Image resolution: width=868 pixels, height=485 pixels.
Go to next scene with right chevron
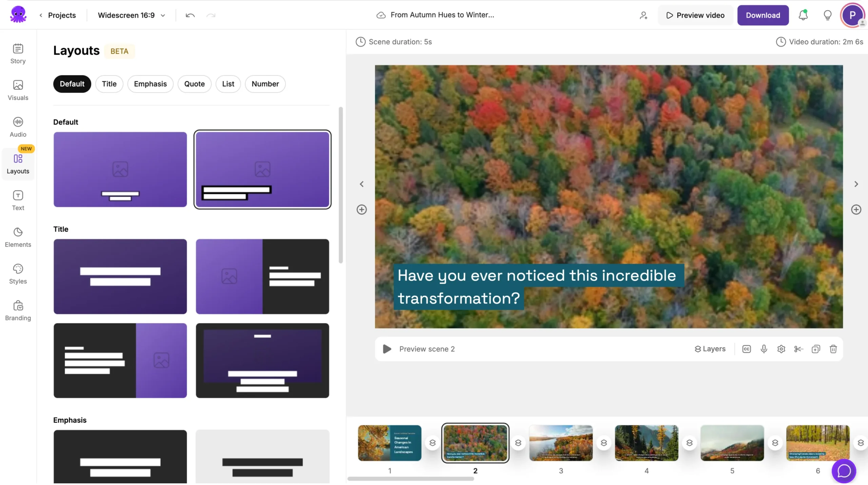click(856, 184)
